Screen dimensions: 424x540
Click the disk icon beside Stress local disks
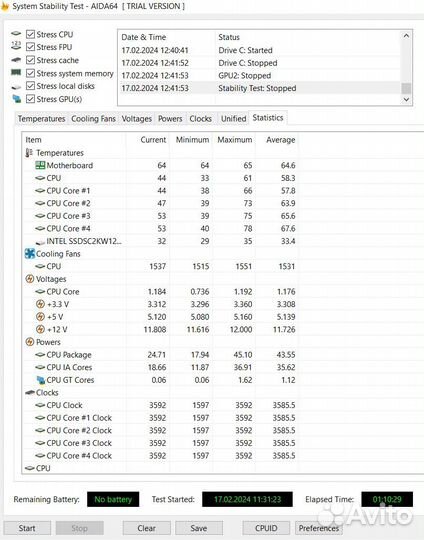click(x=16, y=86)
